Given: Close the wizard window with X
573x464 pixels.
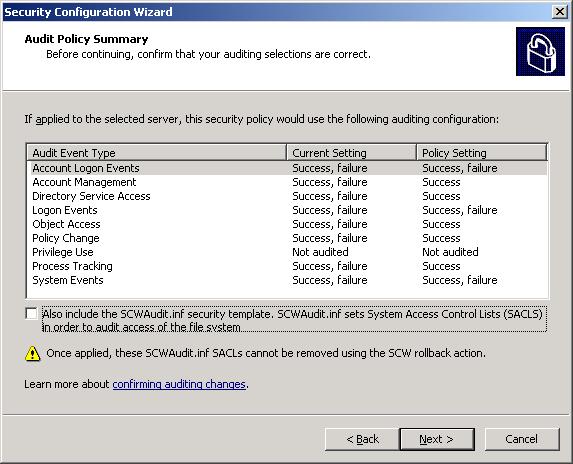Looking at the screenshot, I should click(559, 12).
